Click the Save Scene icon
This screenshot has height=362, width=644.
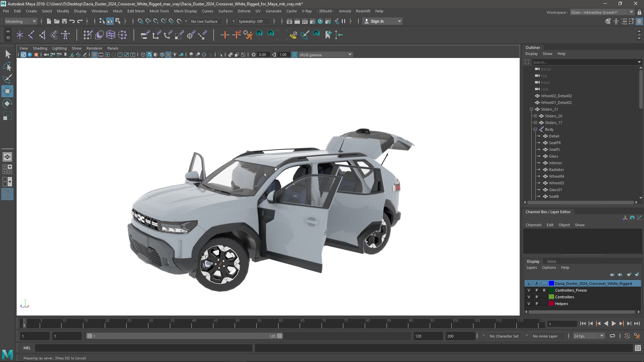tap(64, 21)
